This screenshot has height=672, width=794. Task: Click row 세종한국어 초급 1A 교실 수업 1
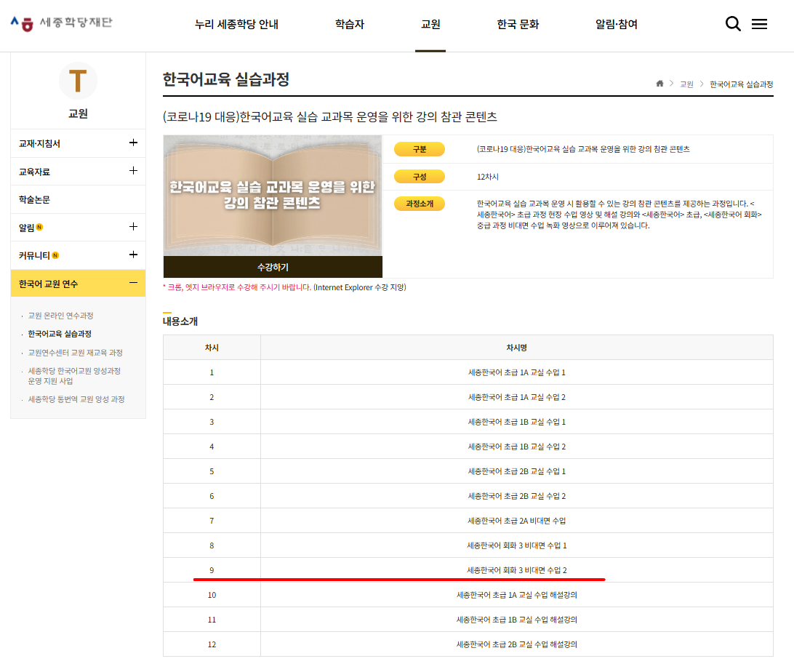(468, 372)
